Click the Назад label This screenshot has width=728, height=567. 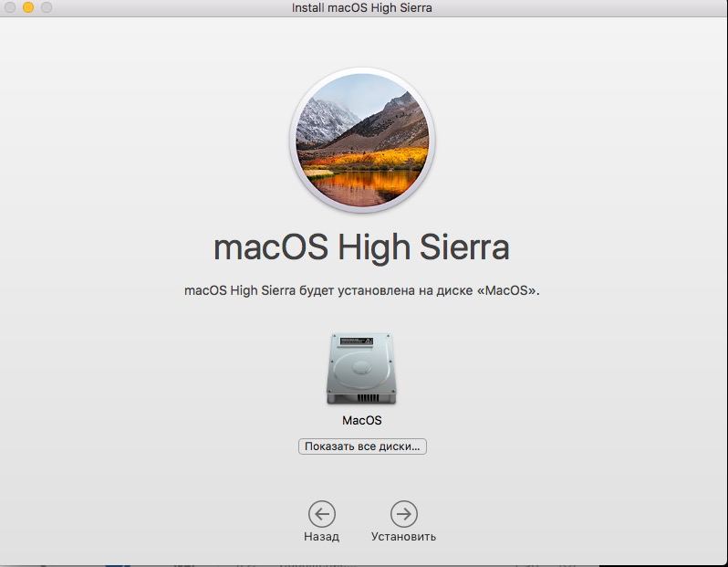pyautogui.click(x=322, y=536)
